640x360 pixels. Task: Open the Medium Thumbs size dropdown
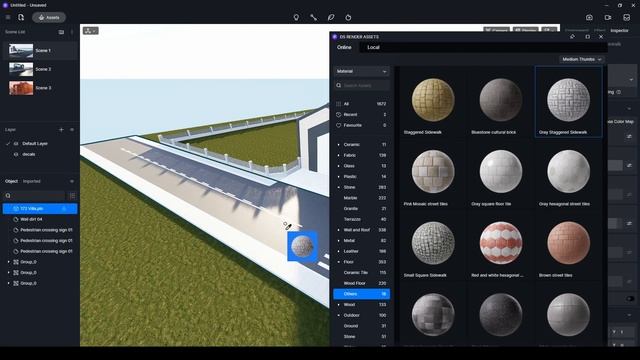tap(582, 60)
